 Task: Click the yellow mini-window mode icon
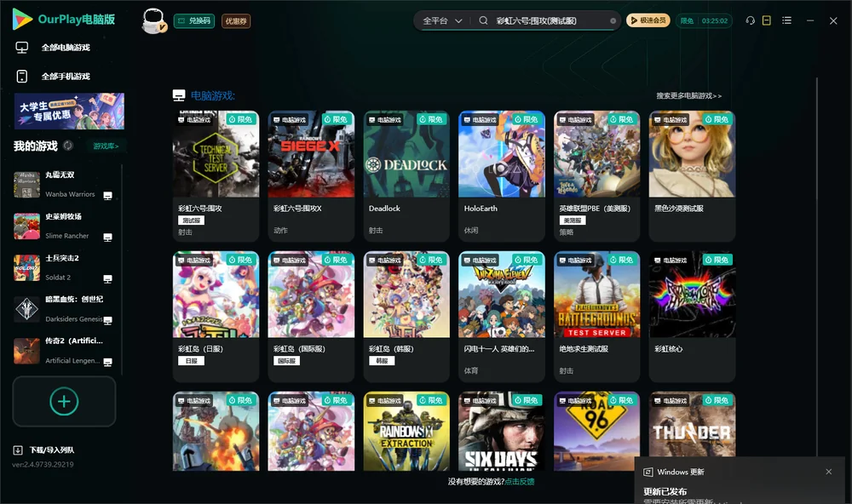[767, 20]
